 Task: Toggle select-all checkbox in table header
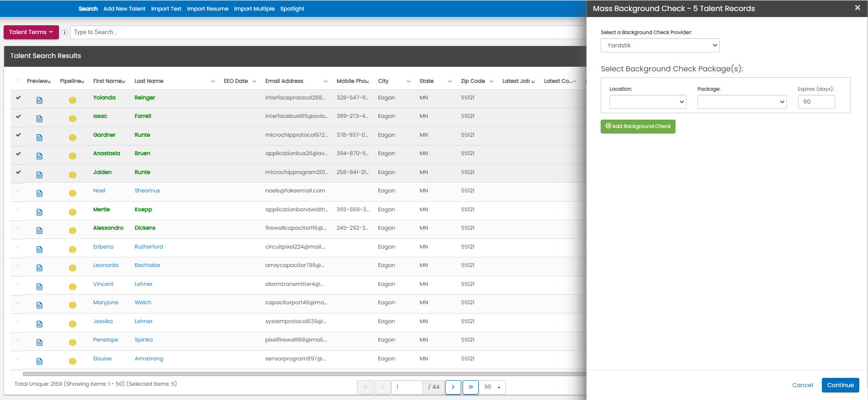click(18, 80)
